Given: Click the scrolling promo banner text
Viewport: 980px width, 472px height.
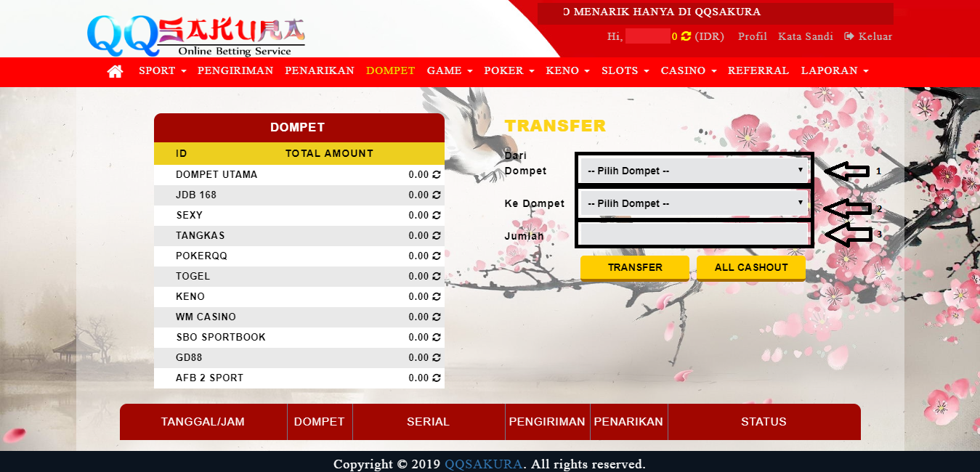Looking at the screenshot, I should pos(662,12).
